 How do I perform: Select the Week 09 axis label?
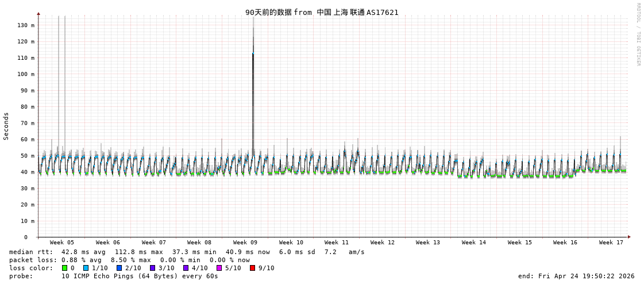tap(245, 243)
